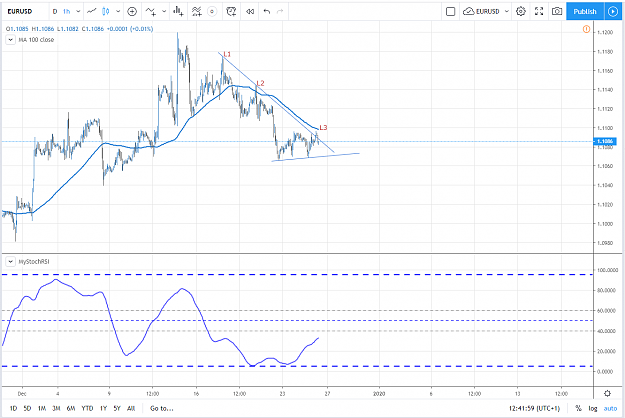This screenshot has width=625, height=418.
Task: Click the circular dot icon beside templates
Action: 212,12
